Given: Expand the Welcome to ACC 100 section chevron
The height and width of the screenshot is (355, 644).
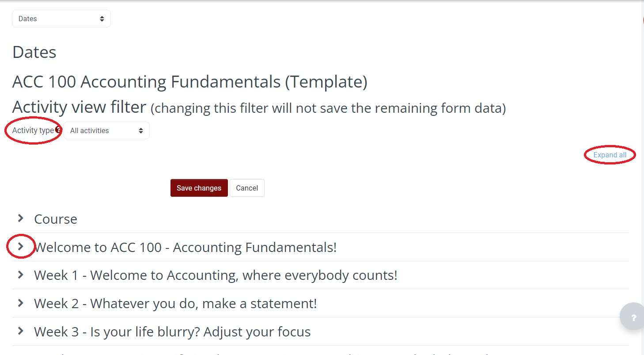Looking at the screenshot, I should tap(20, 247).
